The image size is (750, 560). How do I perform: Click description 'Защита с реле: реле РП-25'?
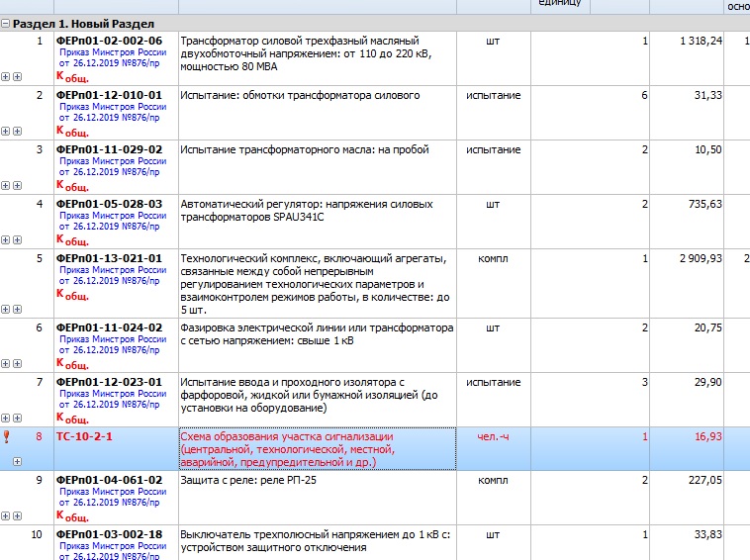(x=248, y=481)
